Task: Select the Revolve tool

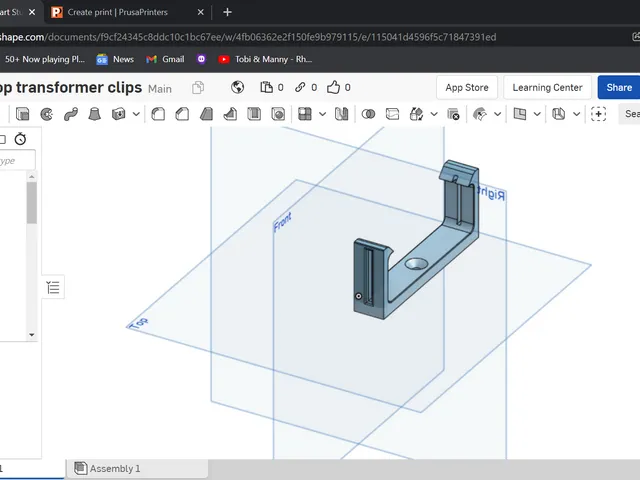Action: point(47,114)
